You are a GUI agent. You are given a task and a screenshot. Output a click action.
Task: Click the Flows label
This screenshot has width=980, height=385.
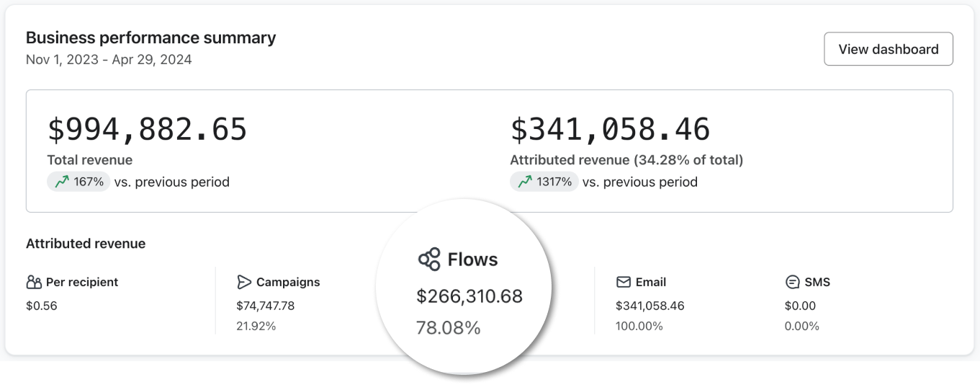coord(472,260)
